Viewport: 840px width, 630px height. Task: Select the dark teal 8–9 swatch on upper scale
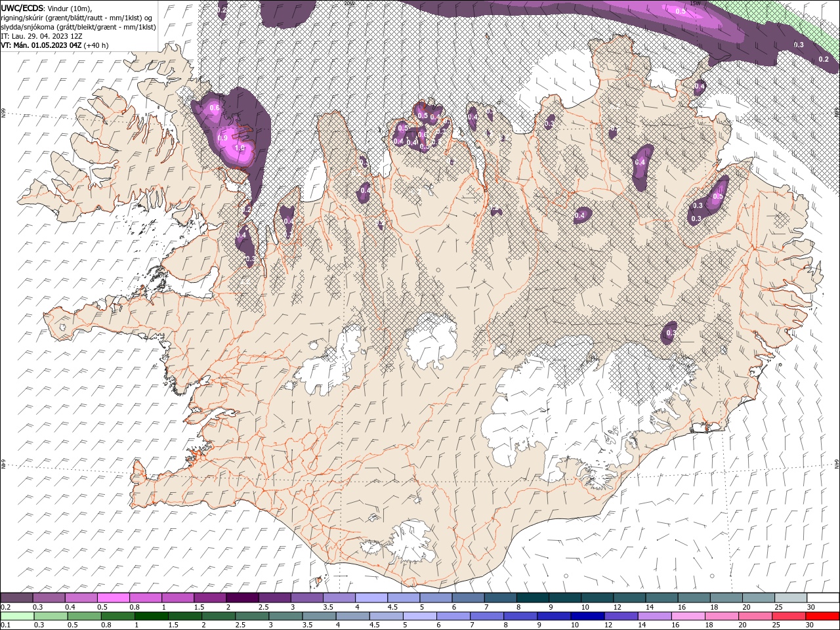pyautogui.click(x=532, y=598)
